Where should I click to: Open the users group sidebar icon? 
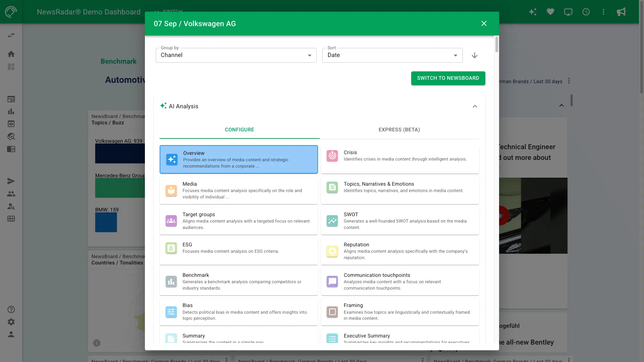11,194
